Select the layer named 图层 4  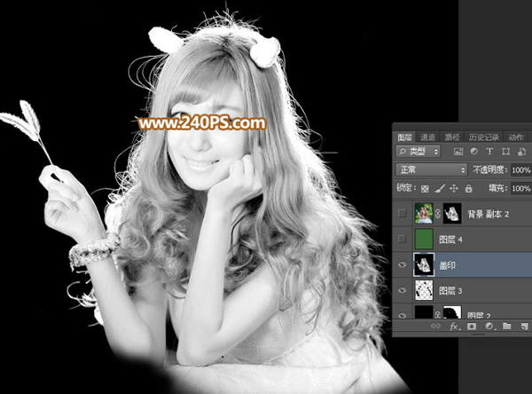[x=450, y=240]
